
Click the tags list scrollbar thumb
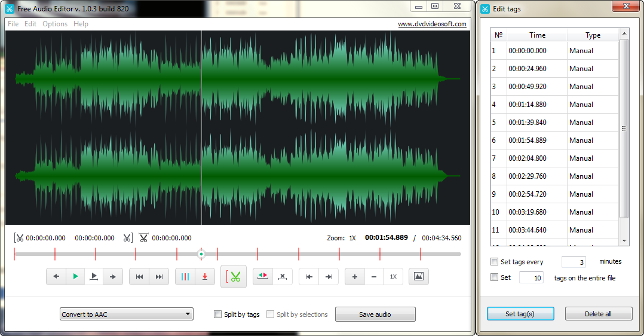pyautogui.click(x=624, y=129)
